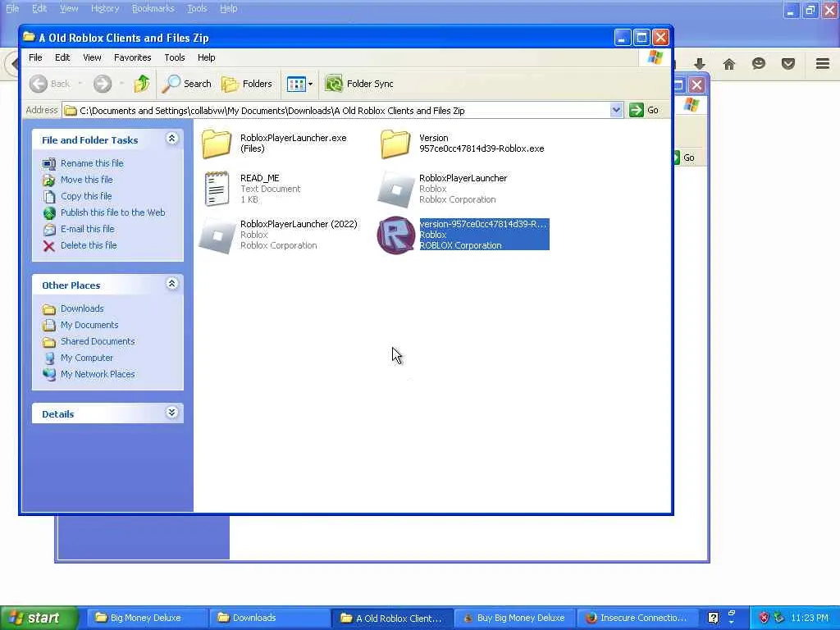Open Shared Documents from Other Places
840x630 pixels.
pos(98,341)
